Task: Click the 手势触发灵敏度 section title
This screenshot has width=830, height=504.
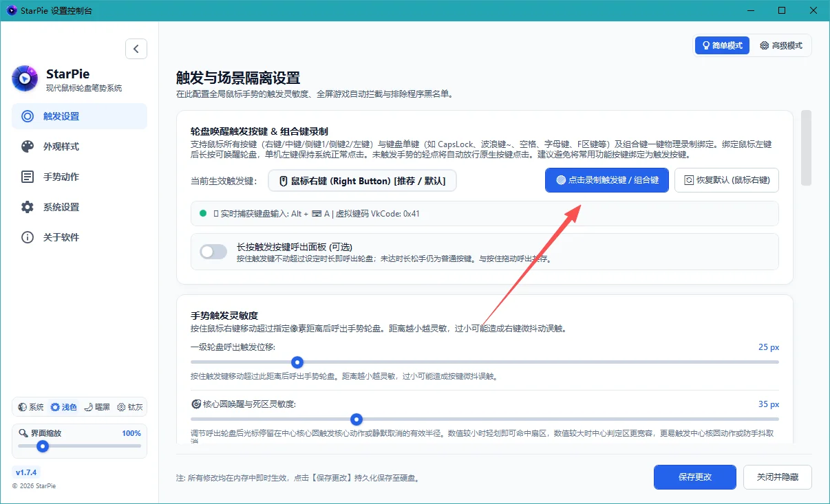Action: (x=224, y=316)
